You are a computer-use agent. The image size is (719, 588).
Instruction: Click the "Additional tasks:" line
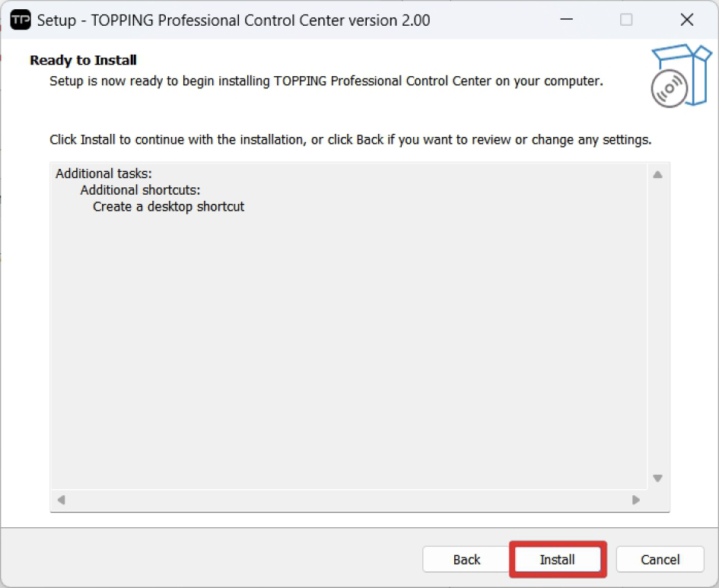[x=103, y=174]
